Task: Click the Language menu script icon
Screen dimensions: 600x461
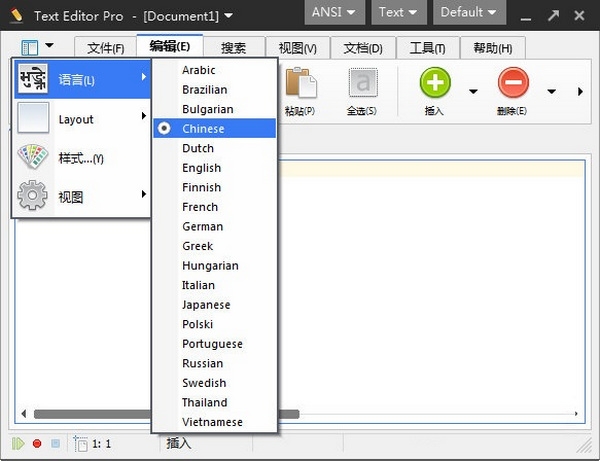Action: (33, 79)
